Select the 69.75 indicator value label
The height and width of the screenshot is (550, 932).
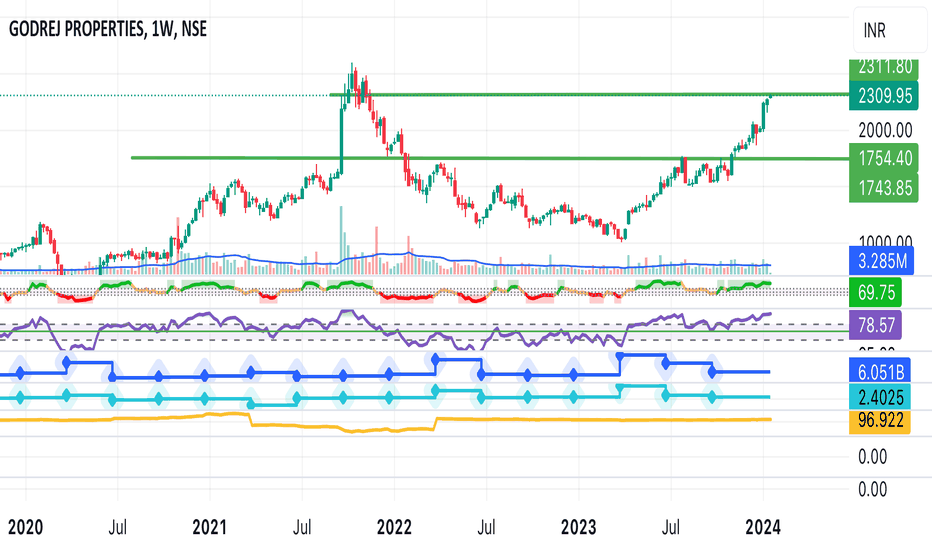pos(876,293)
